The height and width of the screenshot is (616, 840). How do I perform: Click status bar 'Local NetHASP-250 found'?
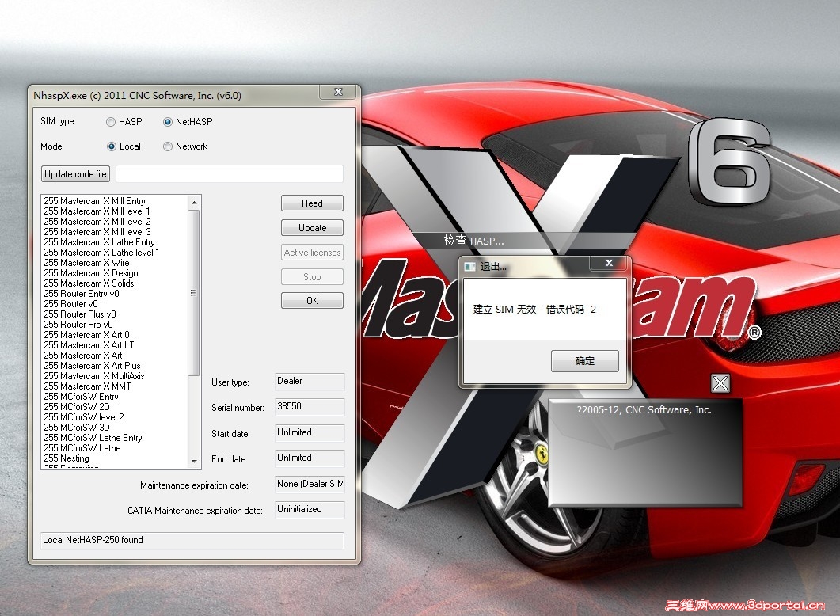[x=192, y=541]
